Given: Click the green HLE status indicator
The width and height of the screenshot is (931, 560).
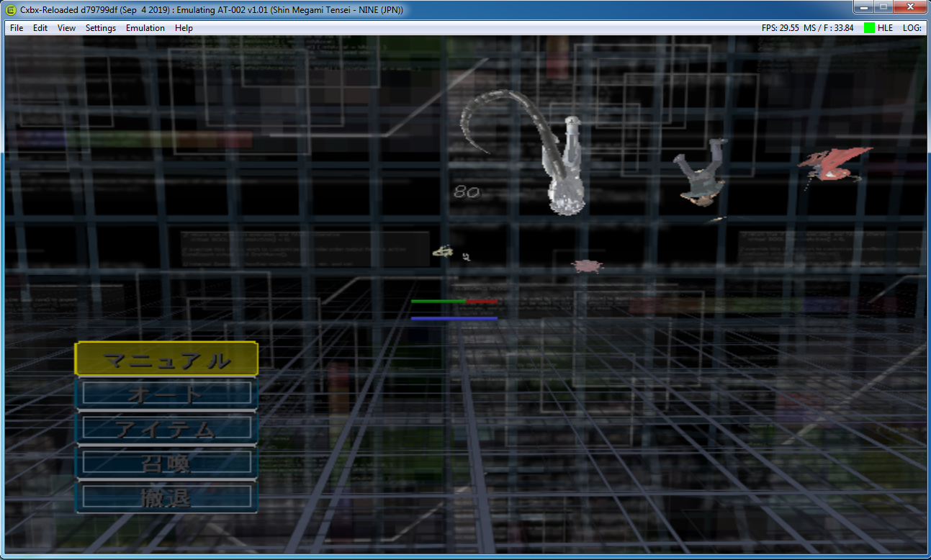Looking at the screenshot, I should 869,28.
